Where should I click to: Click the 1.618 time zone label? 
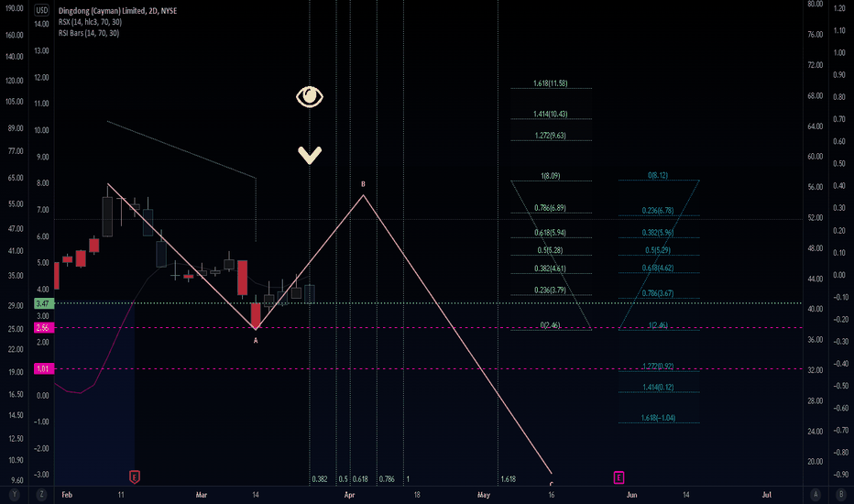tap(509, 479)
